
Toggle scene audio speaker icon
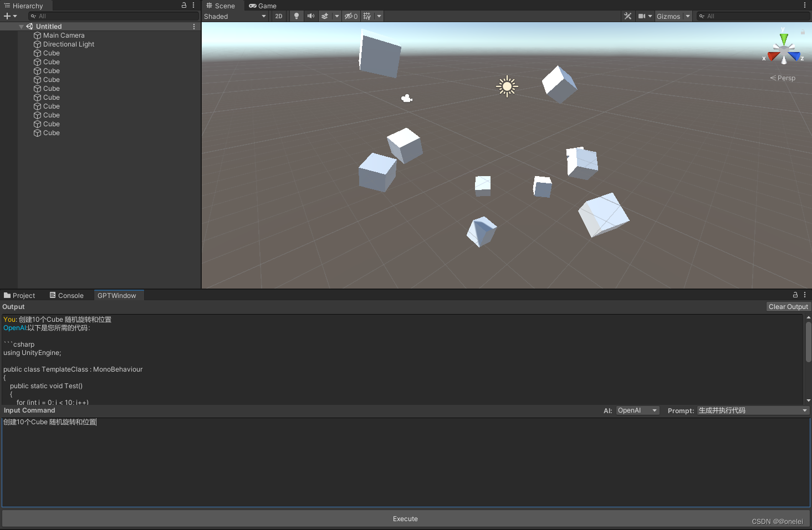pos(311,16)
